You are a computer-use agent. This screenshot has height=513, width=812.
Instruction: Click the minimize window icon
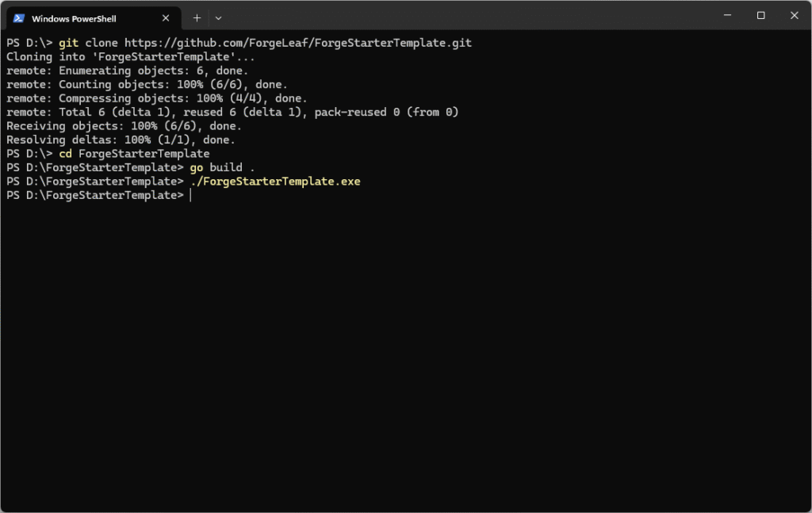pos(727,15)
